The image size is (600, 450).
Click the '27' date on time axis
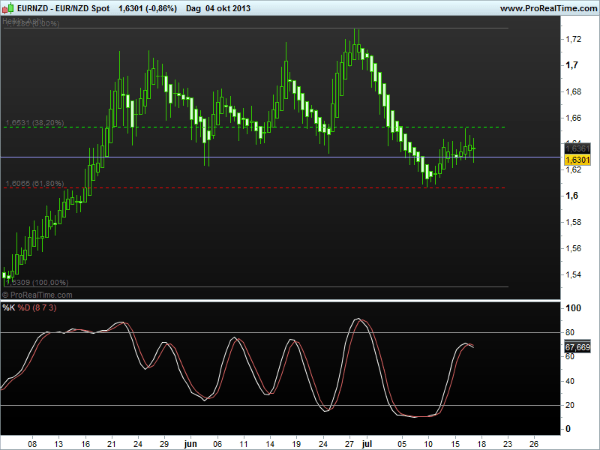click(349, 444)
